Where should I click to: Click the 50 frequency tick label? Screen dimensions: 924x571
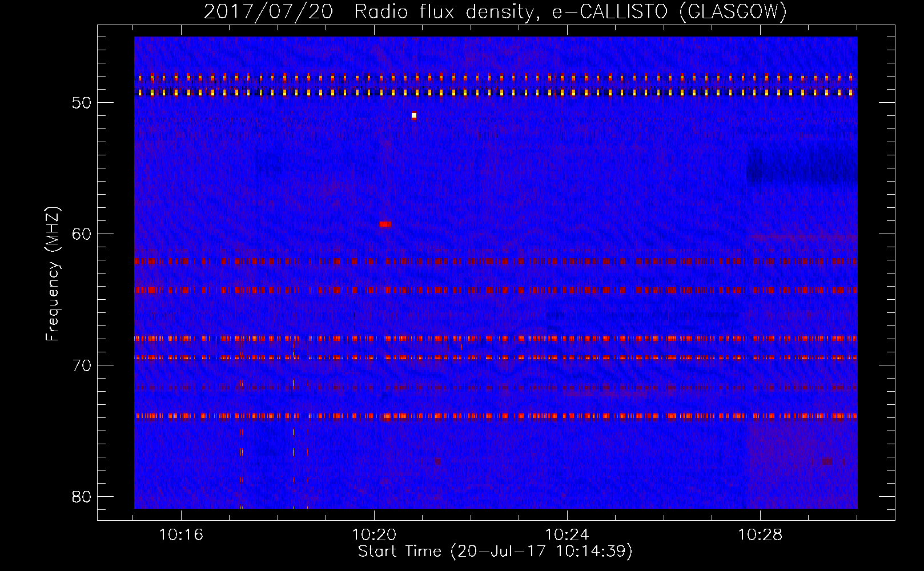[x=82, y=103]
